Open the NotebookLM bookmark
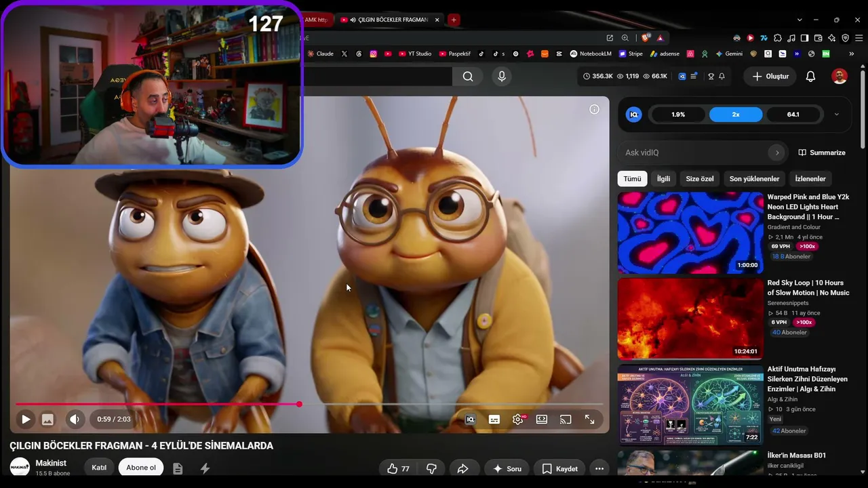Image resolution: width=868 pixels, height=488 pixels. pos(591,54)
